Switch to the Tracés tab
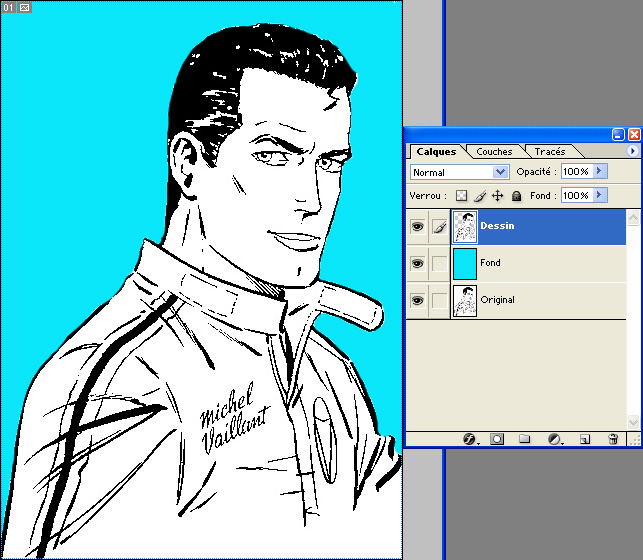This screenshot has width=643, height=560. click(549, 152)
